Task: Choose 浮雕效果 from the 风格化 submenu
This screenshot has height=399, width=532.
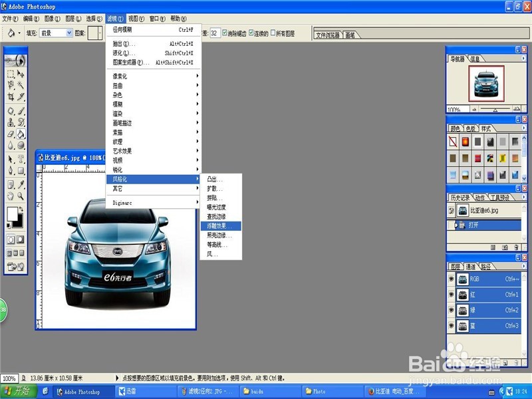Action: pyautogui.click(x=221, y=225)
